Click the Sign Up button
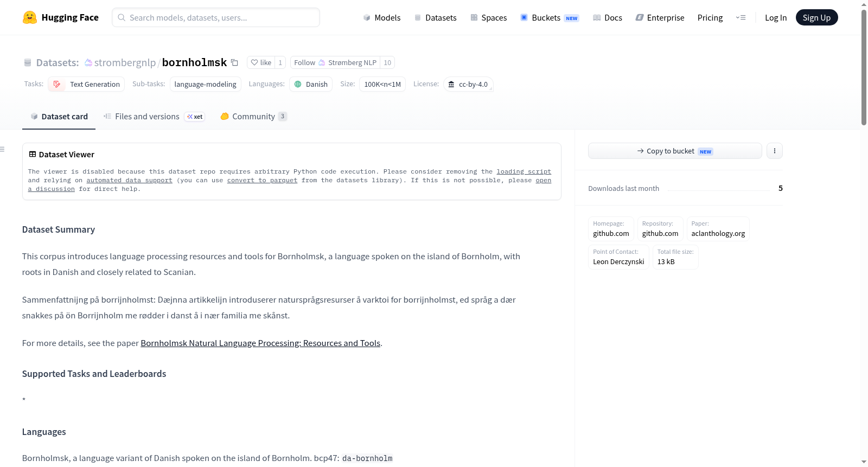This screenshot has width=868, height=467. click(816, 17)
